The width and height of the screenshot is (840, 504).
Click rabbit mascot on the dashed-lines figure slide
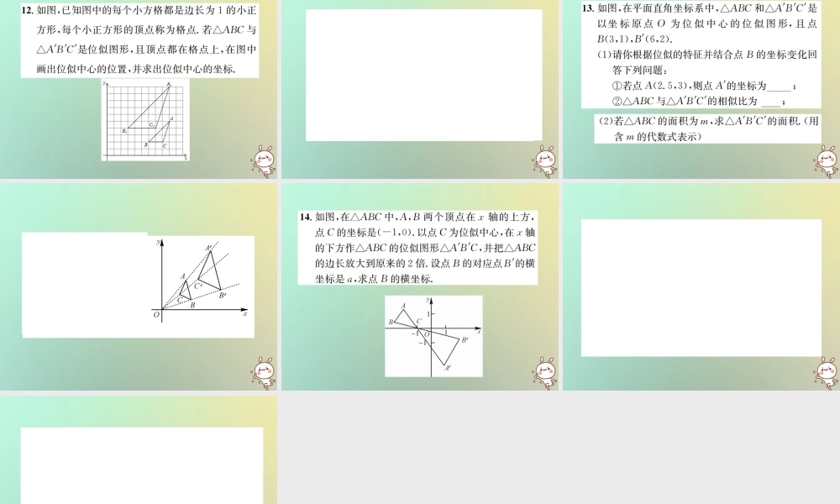point(264,373)
